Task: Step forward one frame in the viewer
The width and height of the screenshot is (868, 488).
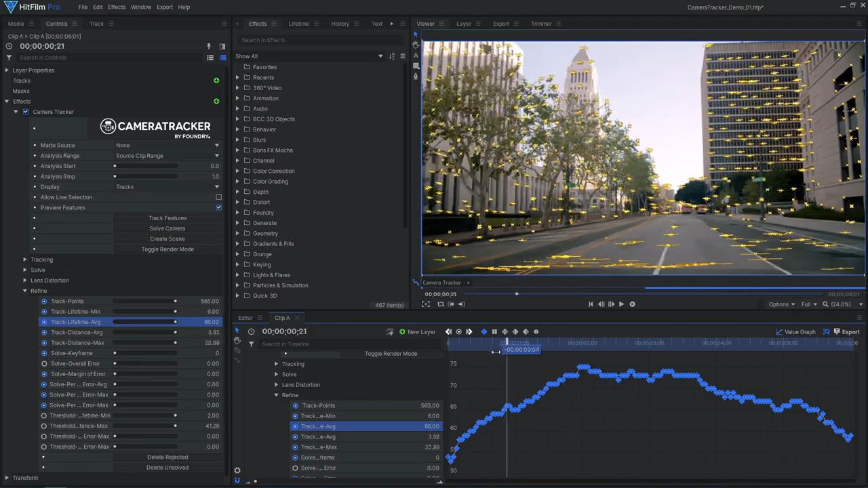Action: 611,304
